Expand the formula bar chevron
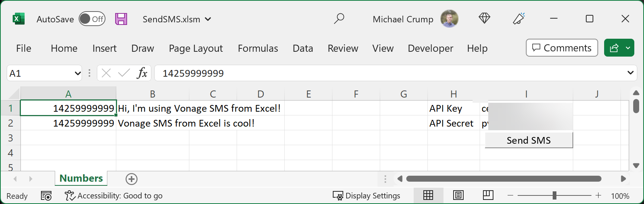Viewport: 644px width, 204px height. [x=630, y=73]
